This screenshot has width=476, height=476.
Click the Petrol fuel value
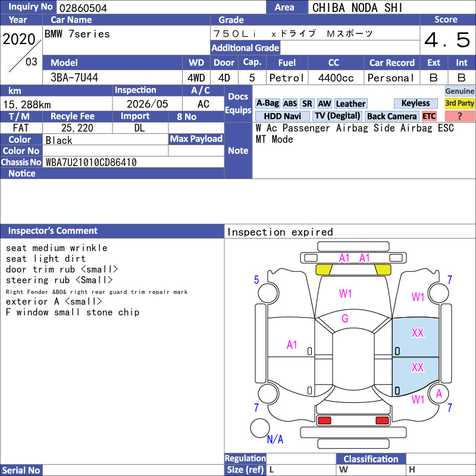[287, 78]
